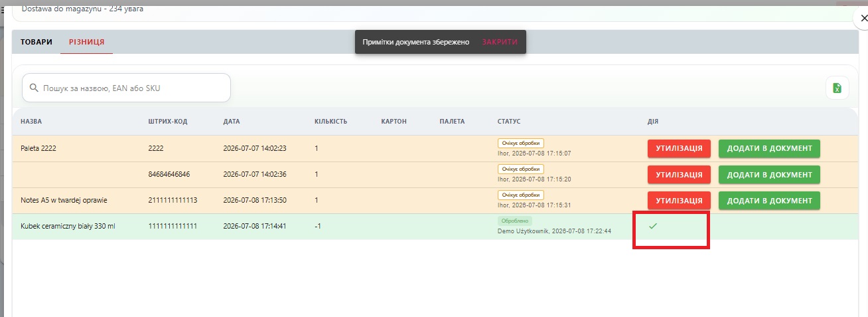Click the Demo Użytkownik, 2026-07-08 17:22:44 text
Viewport: 868px width, 317px height.
(554, 231)
